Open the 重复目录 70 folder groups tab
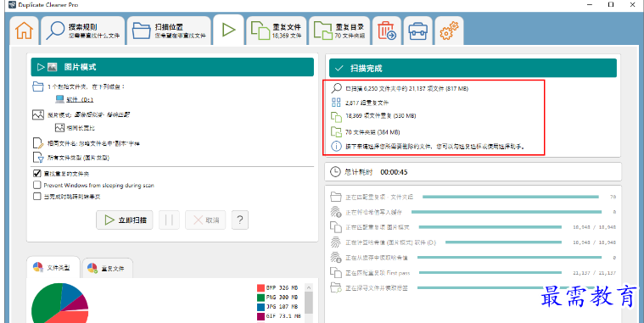The image size is (644, 323). 339,31
